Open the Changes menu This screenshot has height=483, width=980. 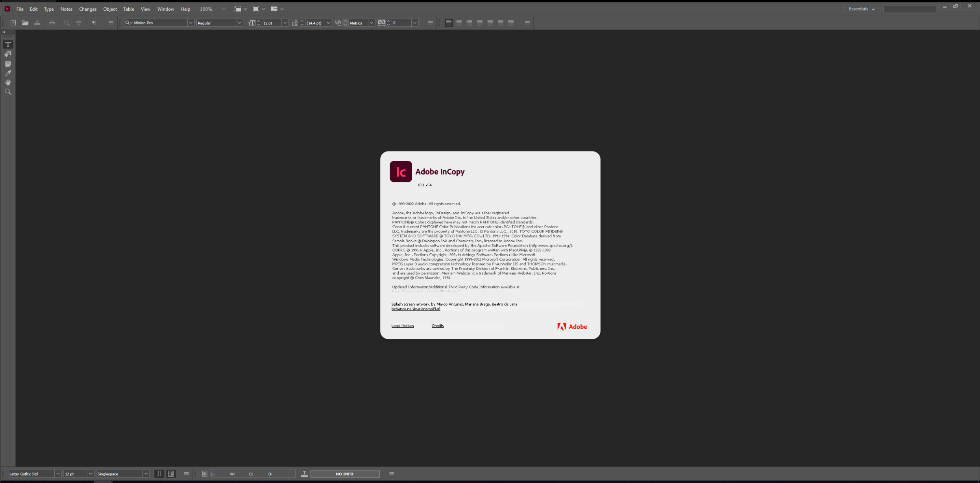coord(88,9)
